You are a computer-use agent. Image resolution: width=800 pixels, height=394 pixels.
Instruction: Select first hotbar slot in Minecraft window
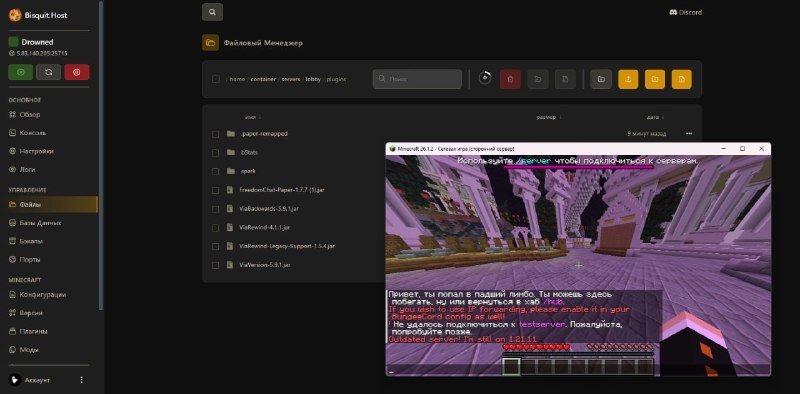(x=511, y=366)
